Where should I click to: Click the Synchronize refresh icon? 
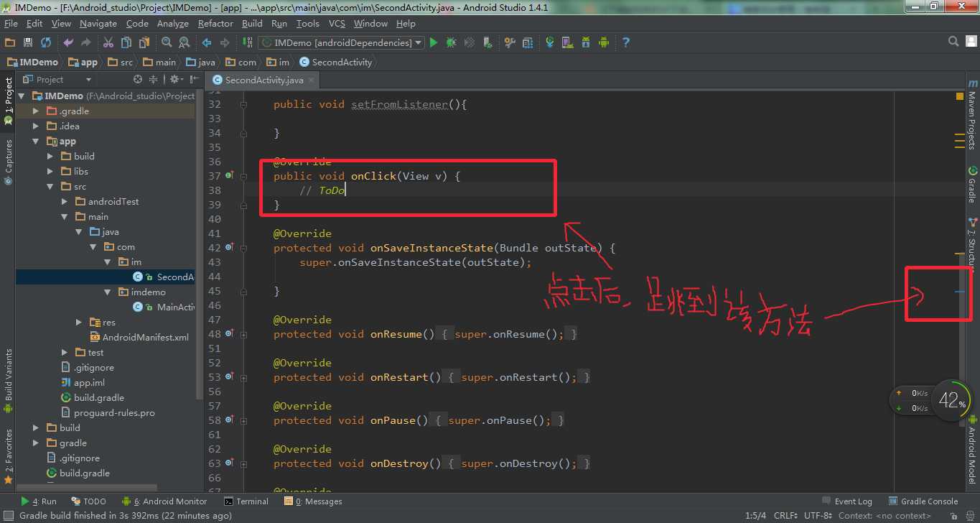(x=46, y=43)
